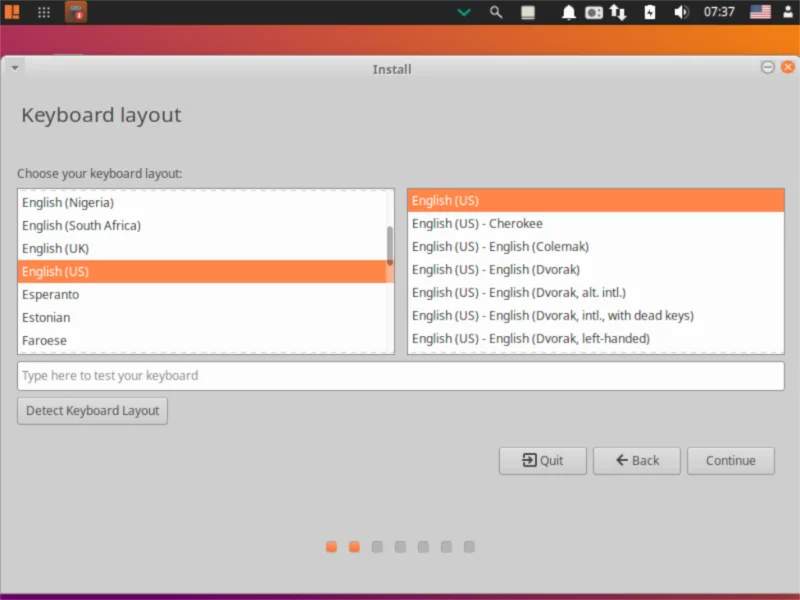Click the clock showing 07:37
800x600 pixels.
click(x=719, y=12)
